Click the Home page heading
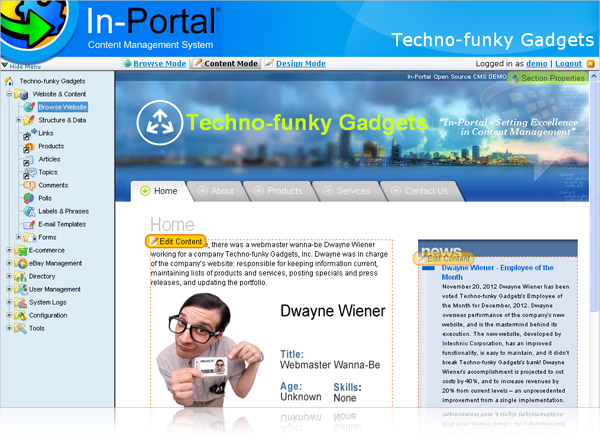The height and width of the screenshot is (438, 600). (172, 225)
